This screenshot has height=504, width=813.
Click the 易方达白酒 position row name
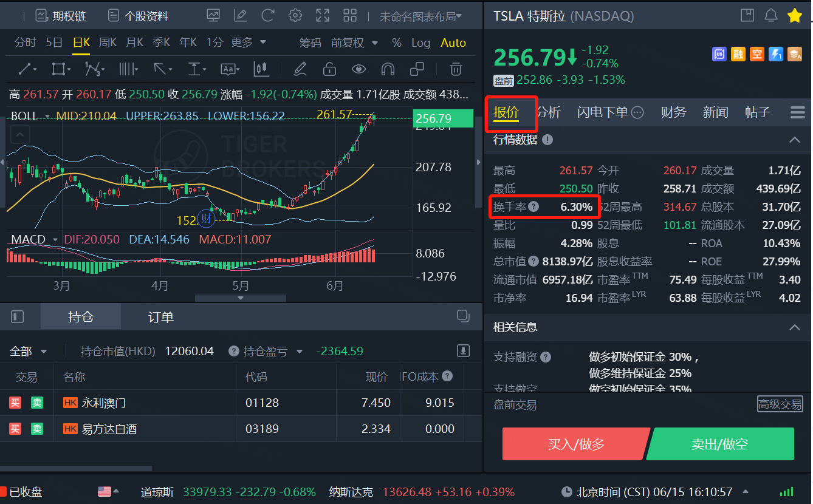coord(109,429)
